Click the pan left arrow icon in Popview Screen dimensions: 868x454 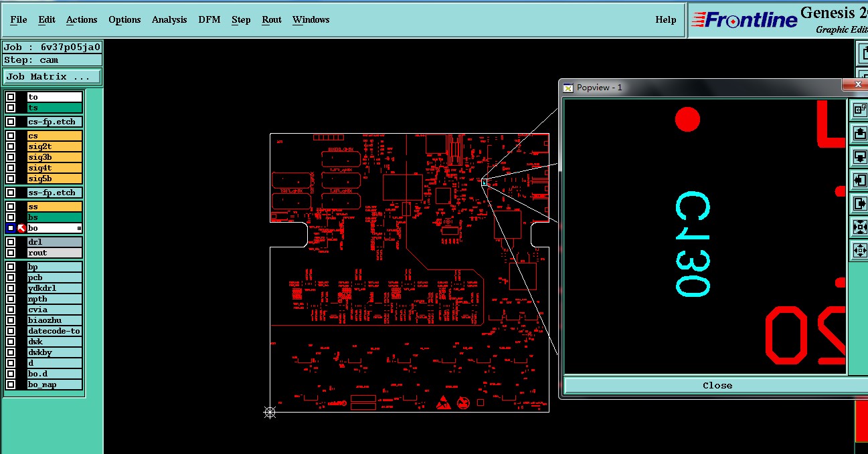click(859, 181)
